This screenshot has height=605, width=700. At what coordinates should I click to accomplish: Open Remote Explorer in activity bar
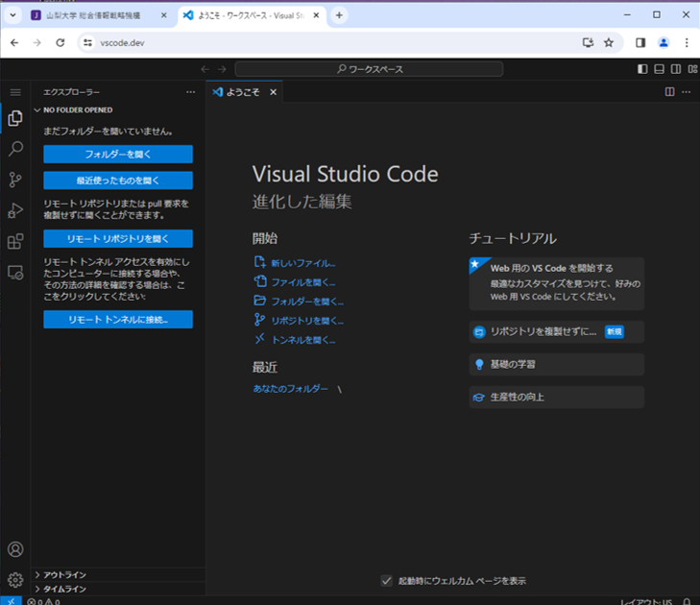(15, 273)
